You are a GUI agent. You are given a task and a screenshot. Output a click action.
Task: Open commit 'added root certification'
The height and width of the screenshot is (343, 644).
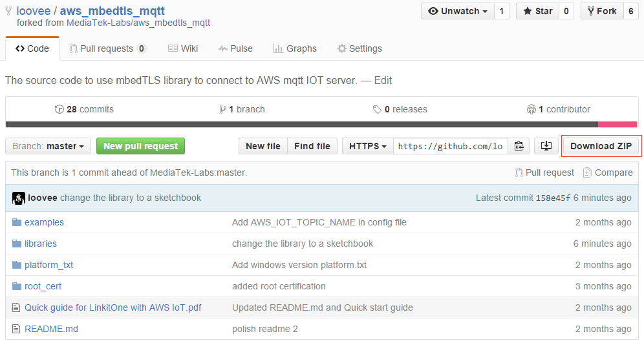click(279, 286)
